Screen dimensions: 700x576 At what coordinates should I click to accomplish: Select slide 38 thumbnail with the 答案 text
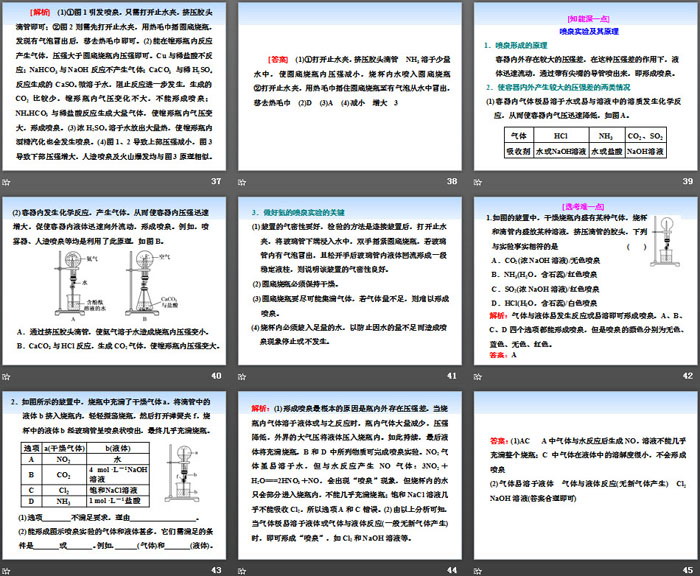350,85
